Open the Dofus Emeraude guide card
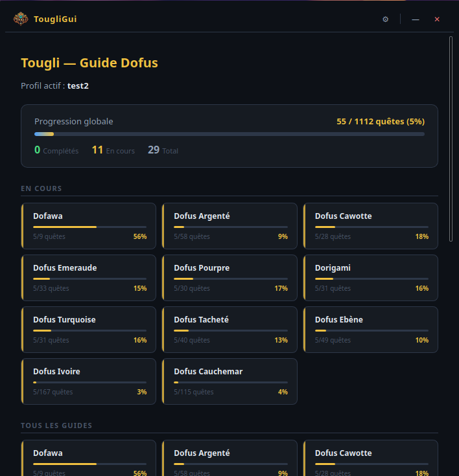The image size is (459, 476). click(88, 278)
